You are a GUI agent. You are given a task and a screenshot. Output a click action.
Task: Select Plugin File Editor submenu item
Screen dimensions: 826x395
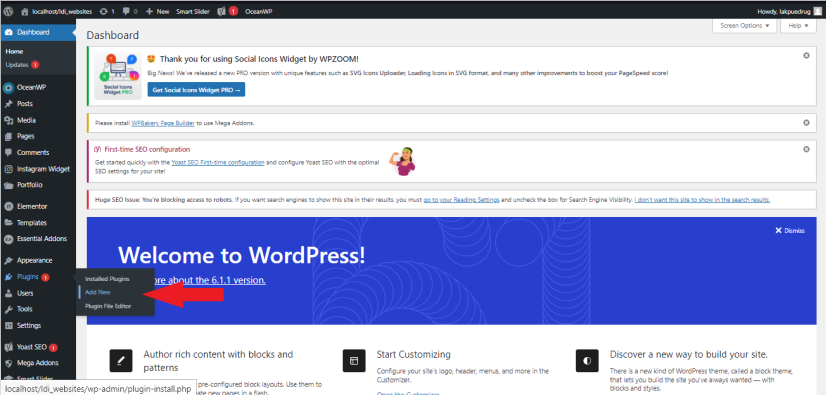click(108, 305)
